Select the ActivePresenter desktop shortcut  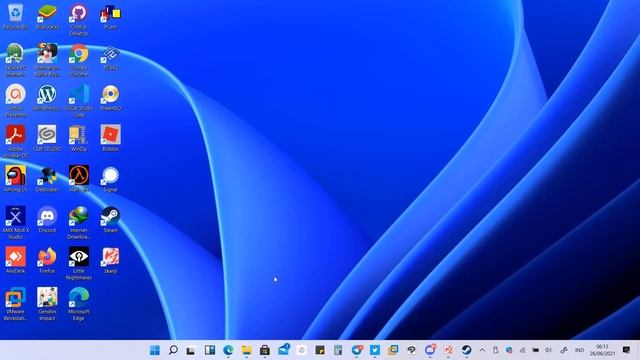tap(16, 100)
